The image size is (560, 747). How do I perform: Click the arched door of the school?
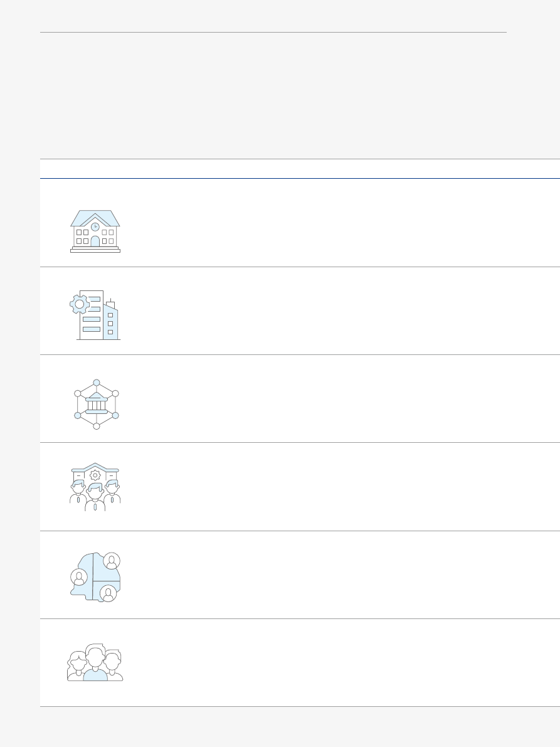click(x=95, y=241)
